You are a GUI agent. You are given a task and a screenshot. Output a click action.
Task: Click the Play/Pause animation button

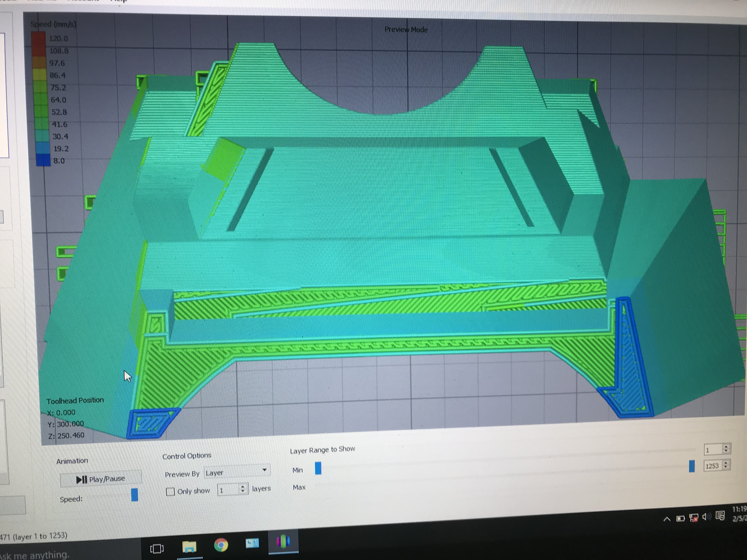(x=101, y=479)
